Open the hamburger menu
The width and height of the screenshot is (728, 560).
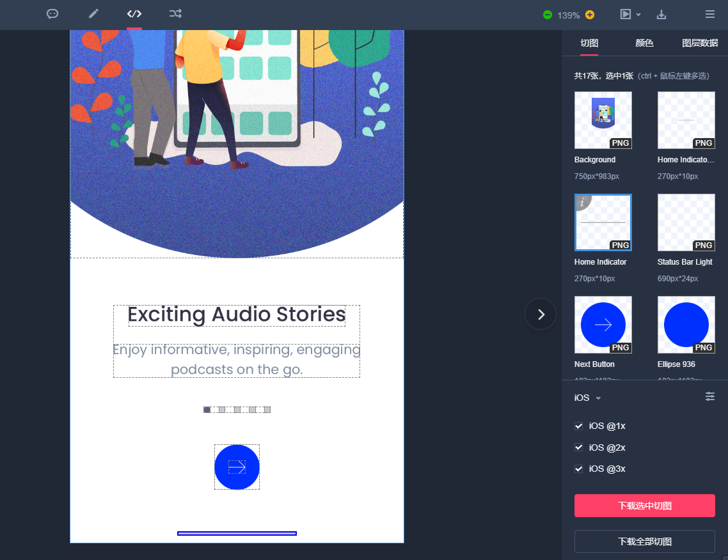tap(710, 15)
